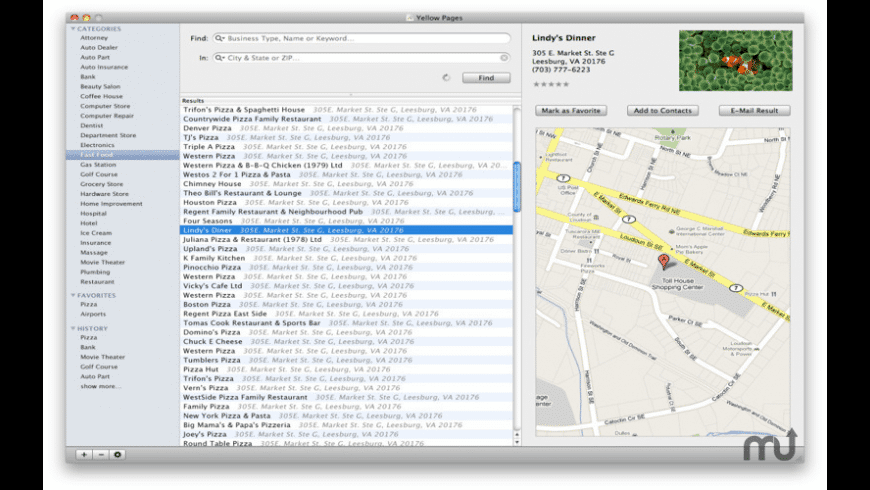Open the gear action menu in sidebar footer

click(118, 454)
